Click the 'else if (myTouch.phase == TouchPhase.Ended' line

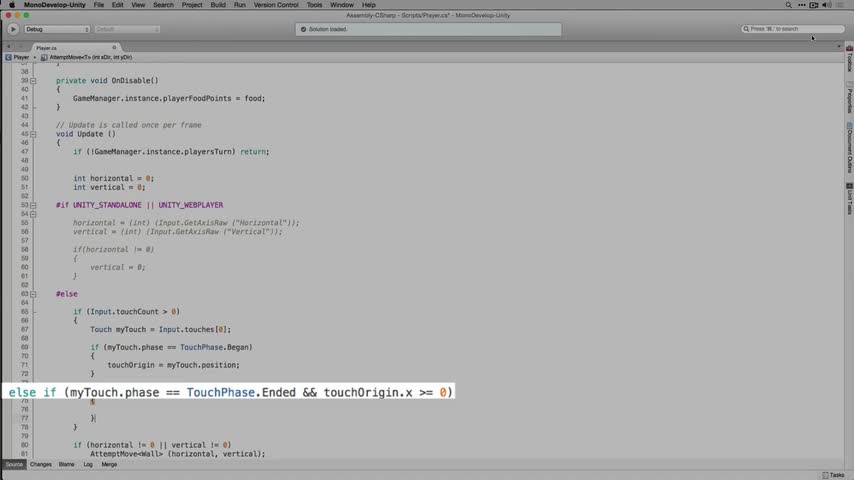click(x=230, y=393)
